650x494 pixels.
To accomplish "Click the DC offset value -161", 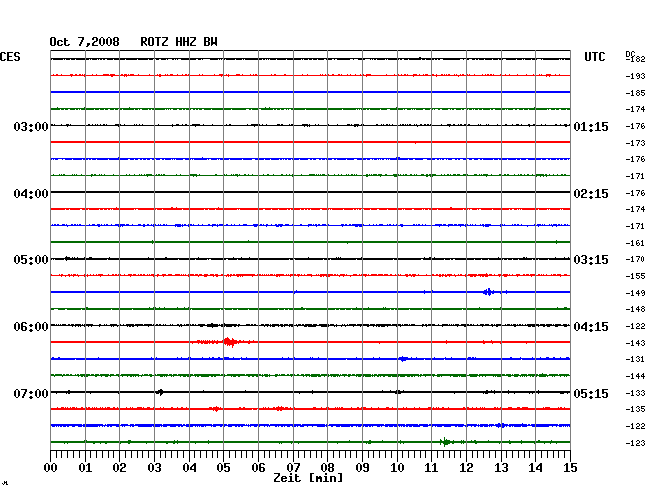I will [635, 243].
